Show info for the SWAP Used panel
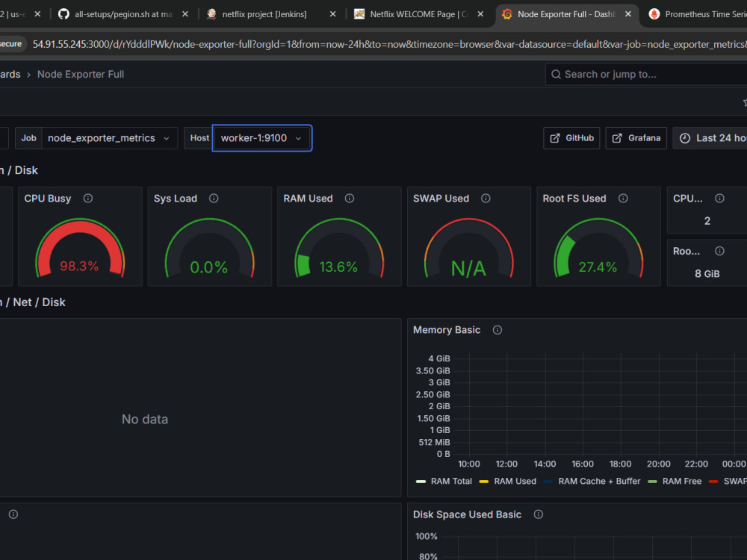Screen dimensions: 747x560 [486, 198]
